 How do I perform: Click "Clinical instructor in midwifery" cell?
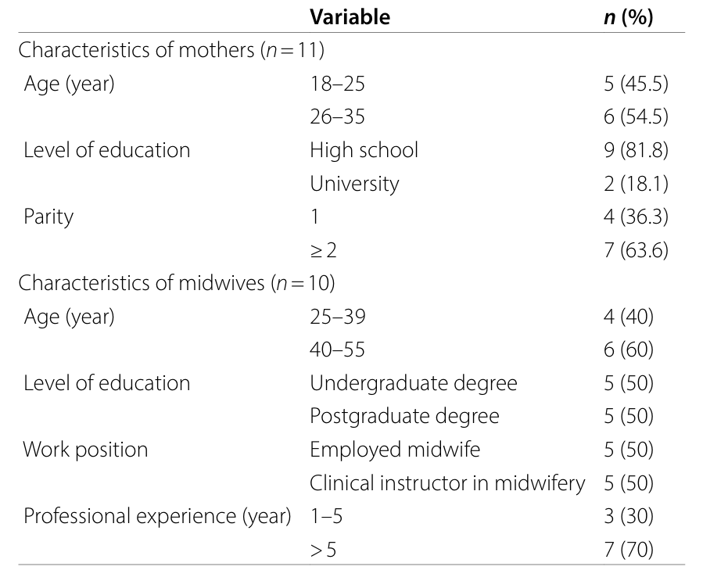[447, 483]
